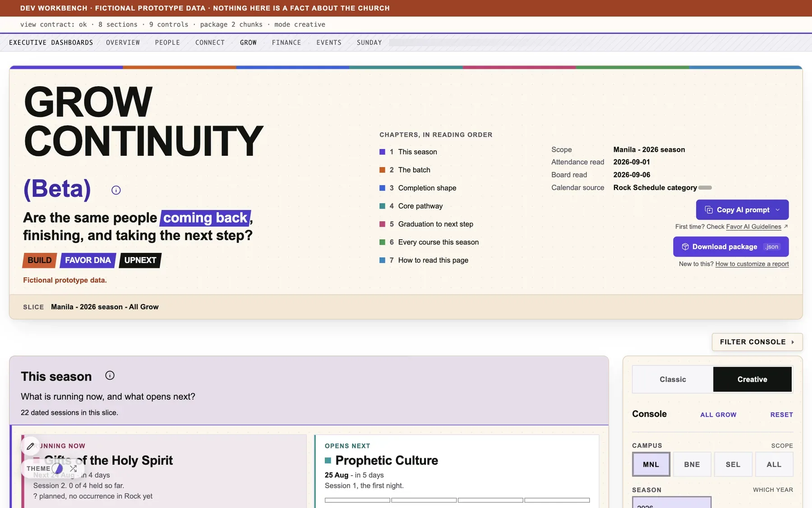Click the theme half-circle contrast icon
812x508 pixels.
coord(57,469)
